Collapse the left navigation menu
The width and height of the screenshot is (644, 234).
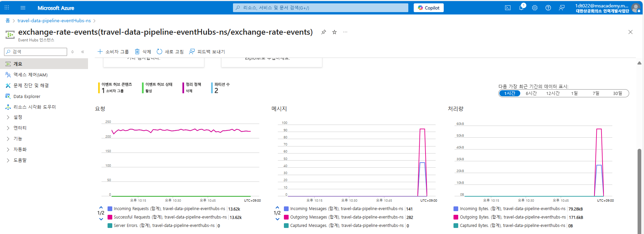[83, 52]
